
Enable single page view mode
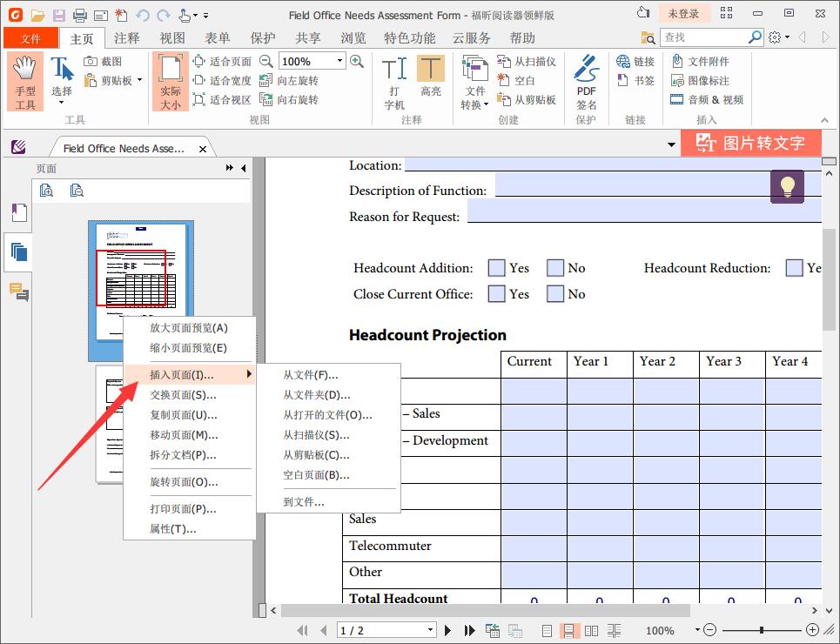(x=547, y=631)
